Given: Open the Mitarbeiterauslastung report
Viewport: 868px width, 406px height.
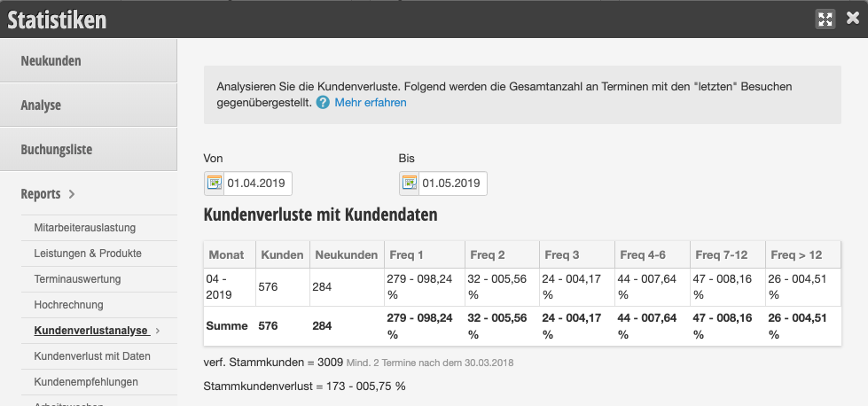Looking at the screenshot, I should 84,228.
